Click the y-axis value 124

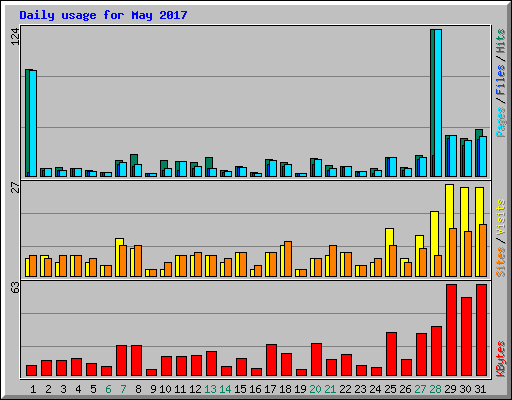click(x=15, y=36)
